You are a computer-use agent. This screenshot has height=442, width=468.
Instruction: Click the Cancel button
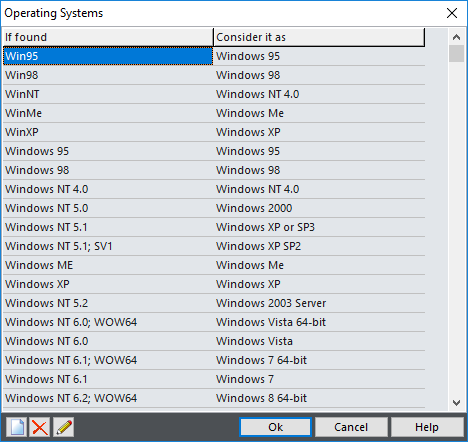coord(351,427)
